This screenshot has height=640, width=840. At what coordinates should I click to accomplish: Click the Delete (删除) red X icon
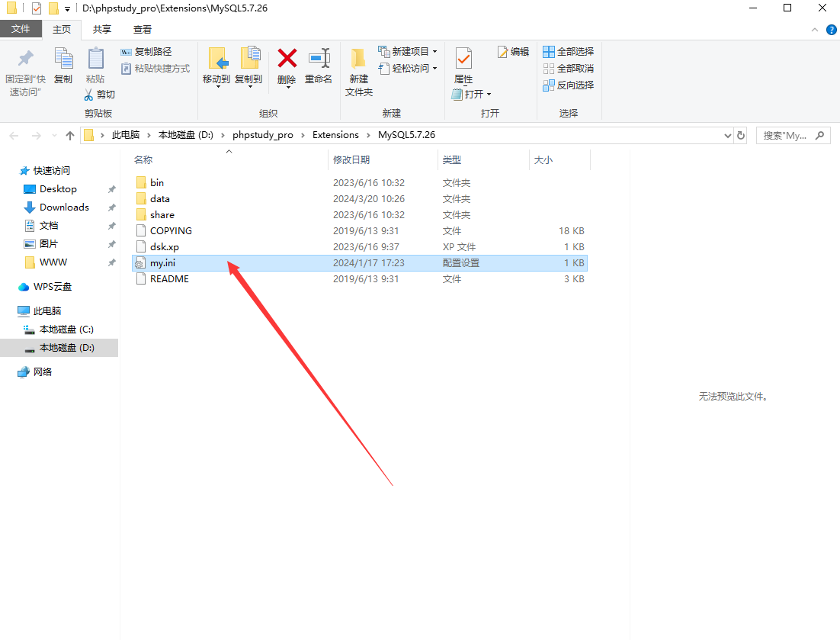point(287,59)
